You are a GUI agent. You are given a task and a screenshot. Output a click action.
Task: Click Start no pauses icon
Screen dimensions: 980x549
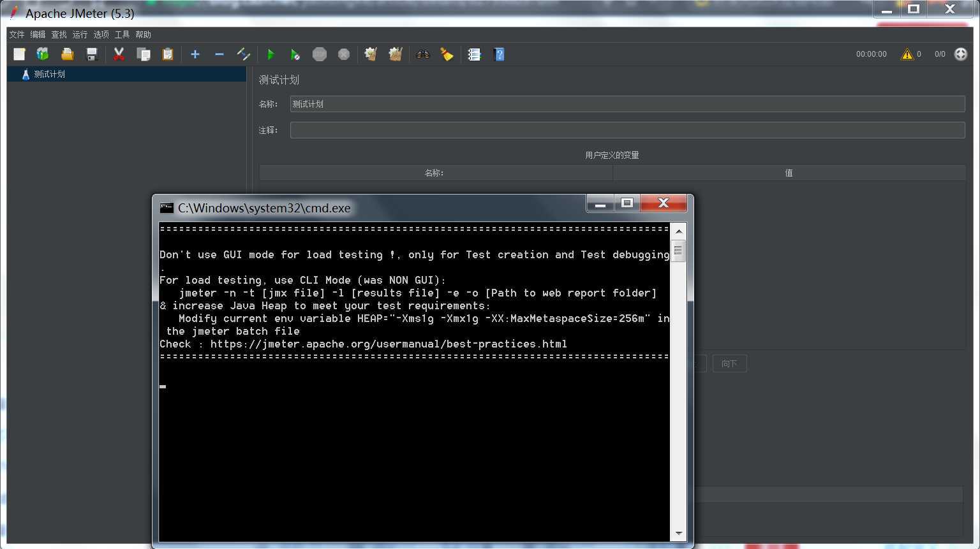tap(295, 54)
